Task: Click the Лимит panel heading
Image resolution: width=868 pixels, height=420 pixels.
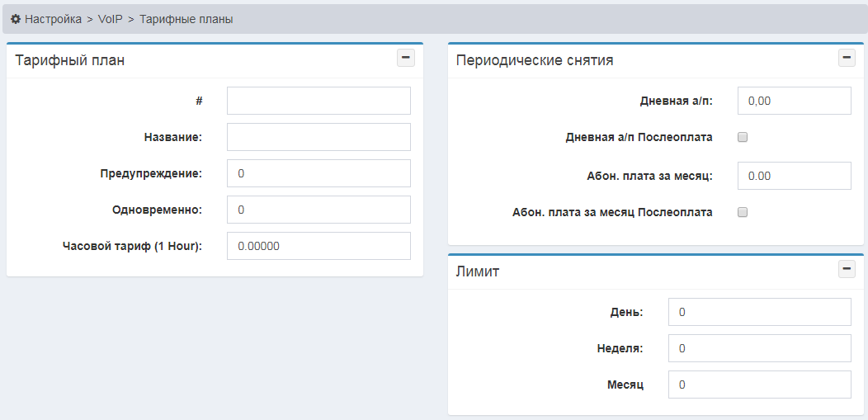Action: point(478,271)
